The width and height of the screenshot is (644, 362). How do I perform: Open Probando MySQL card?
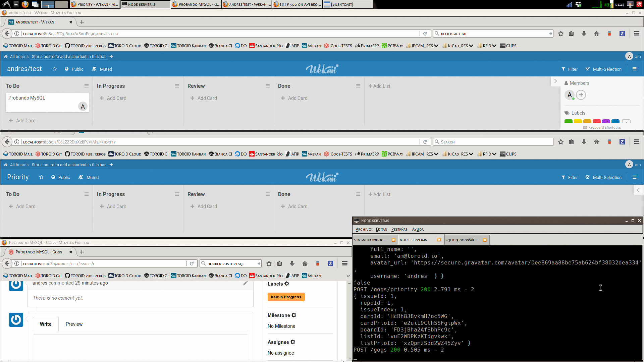47,103
